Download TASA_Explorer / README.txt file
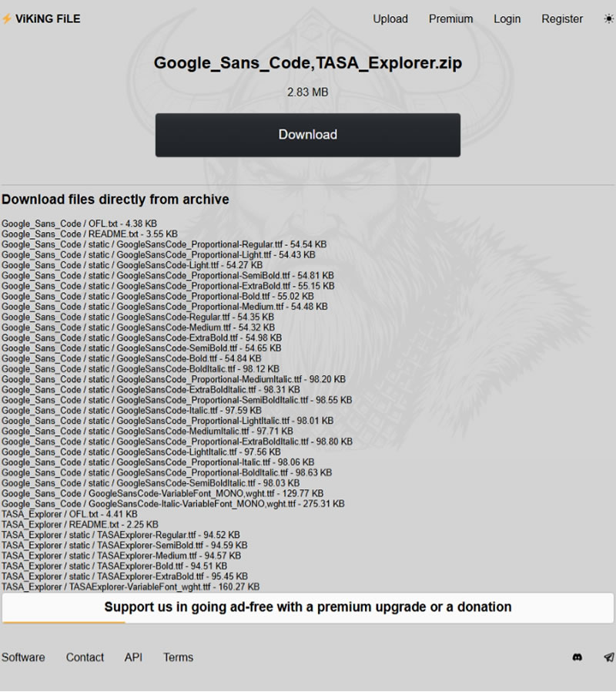616x692 pixels. pyautogui.click(x=80, y=524)
